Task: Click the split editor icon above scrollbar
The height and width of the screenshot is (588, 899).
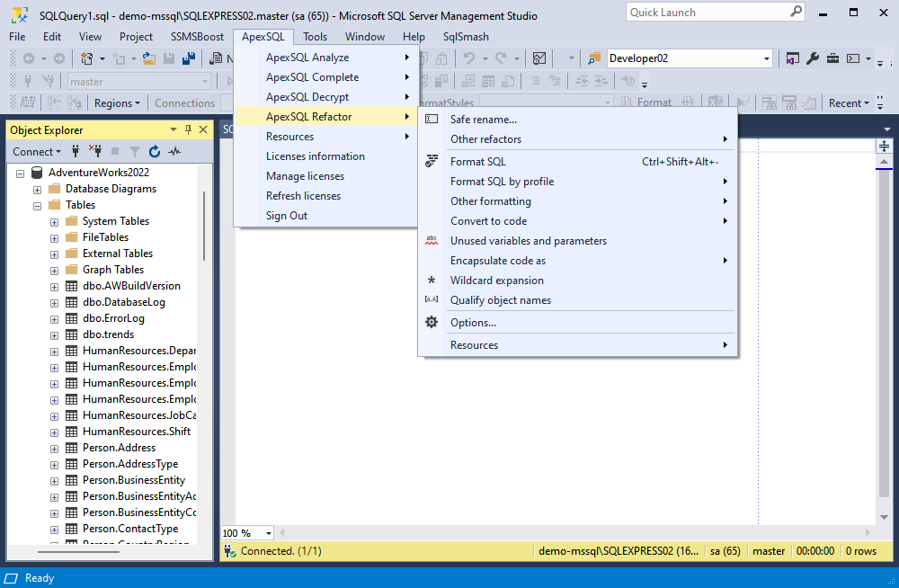Action: click(x=884, y=146)
